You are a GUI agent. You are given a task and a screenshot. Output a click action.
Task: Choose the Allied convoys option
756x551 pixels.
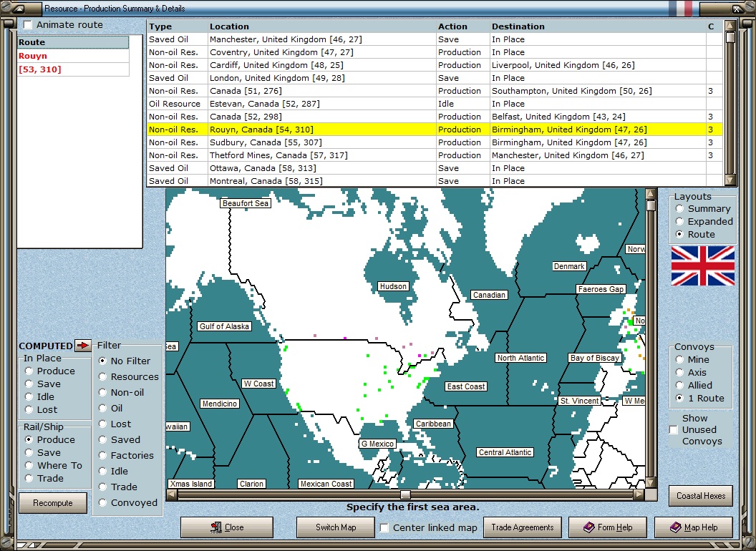pos(680,386)
